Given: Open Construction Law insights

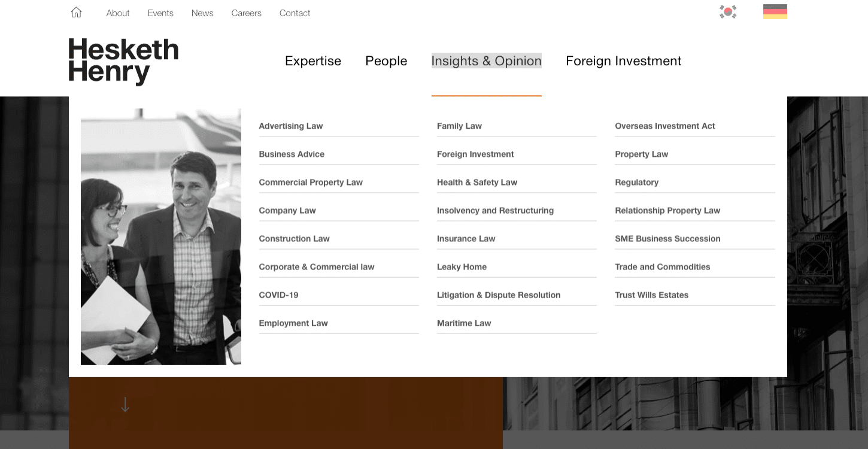Looking at the screenshot, I should pos(294,238).
